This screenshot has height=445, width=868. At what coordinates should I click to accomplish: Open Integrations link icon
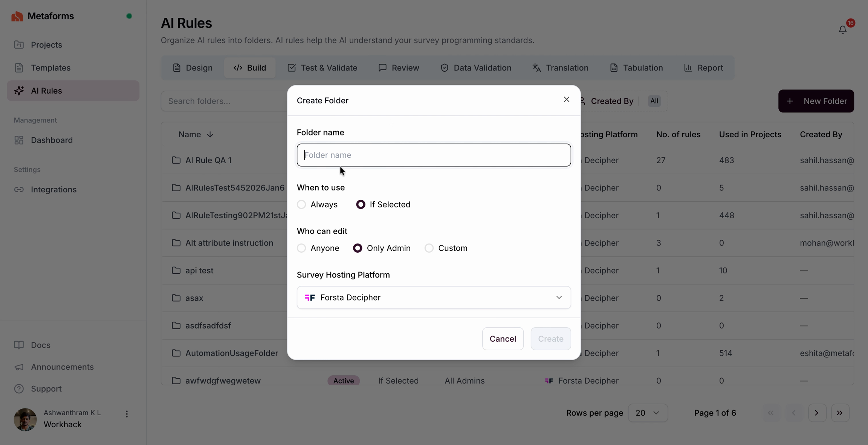point(19,189)
